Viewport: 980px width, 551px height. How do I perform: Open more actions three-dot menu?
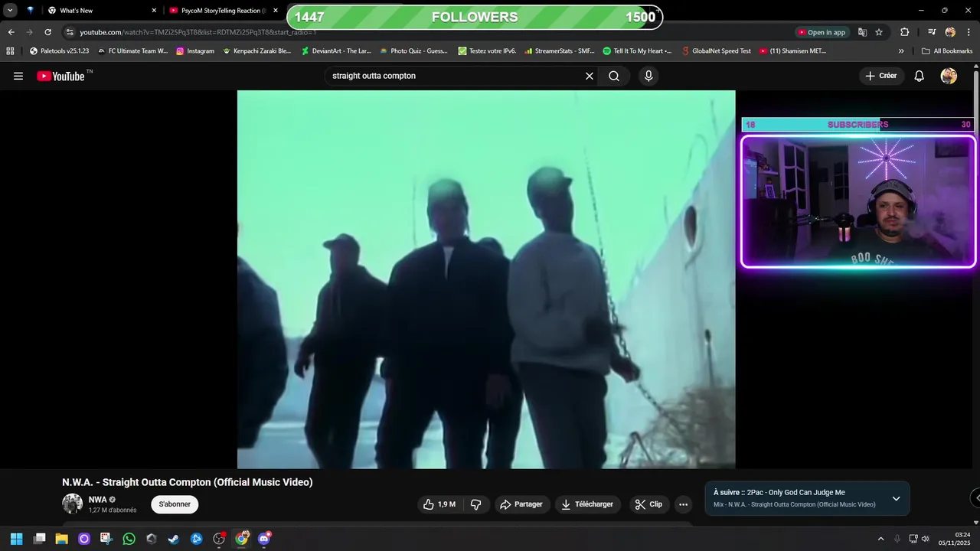[683, 504]
